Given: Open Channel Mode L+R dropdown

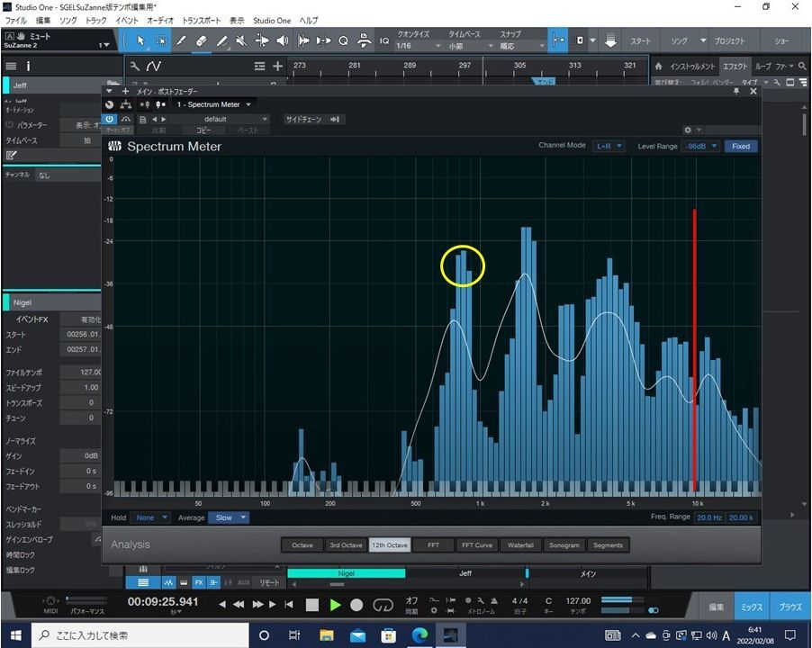Looking at the screenshot, I should coord(609,147).
